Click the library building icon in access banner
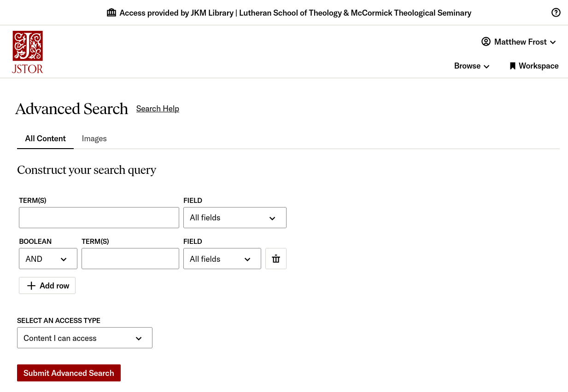Screen dimensions: 568x392 click(x=111, y=12)
